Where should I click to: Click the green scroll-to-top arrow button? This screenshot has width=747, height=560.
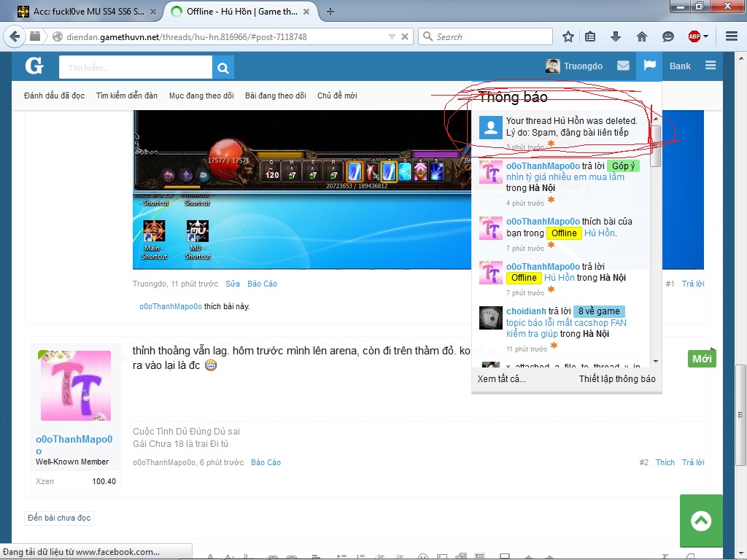point(701,521)
